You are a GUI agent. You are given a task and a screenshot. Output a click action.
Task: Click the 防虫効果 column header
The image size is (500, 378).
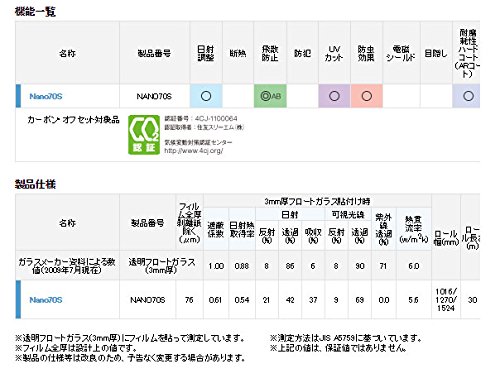pos(366,53)
